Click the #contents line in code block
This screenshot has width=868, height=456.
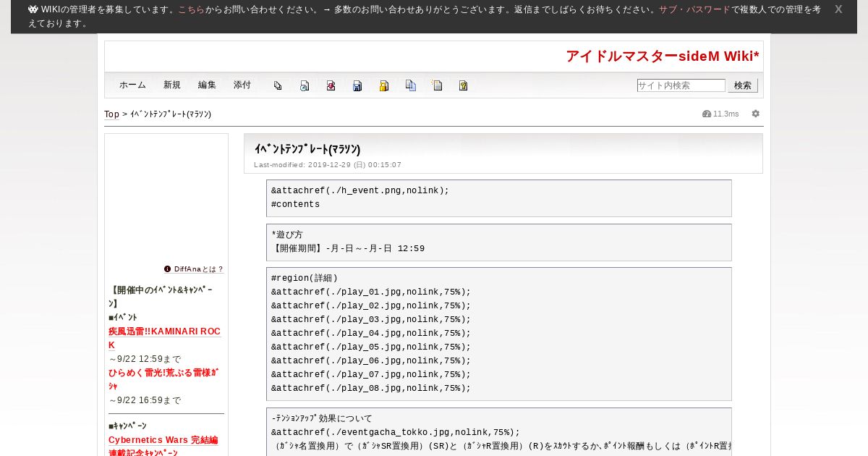tap(296, 205)
